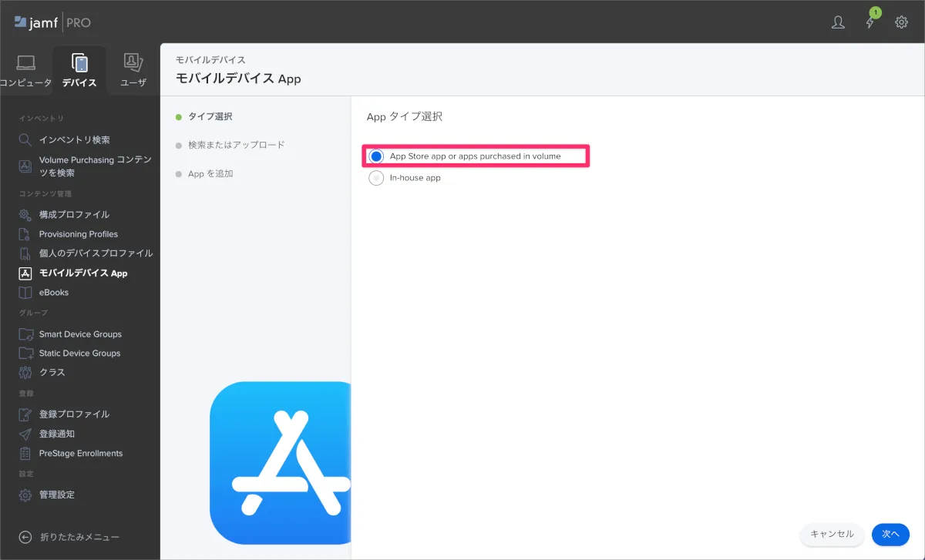Click the 個人のデバイスプロファイル icon

(25, 253)
